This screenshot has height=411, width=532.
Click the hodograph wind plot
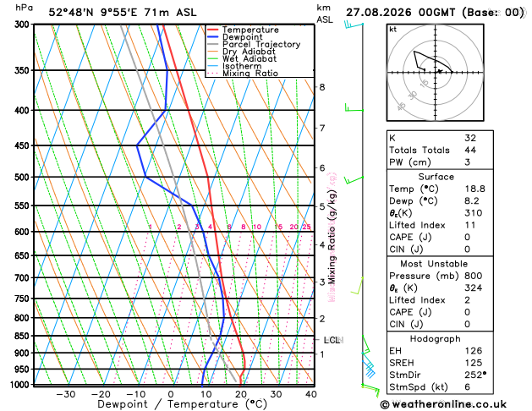pyautogui.click(x=435, y=73)
